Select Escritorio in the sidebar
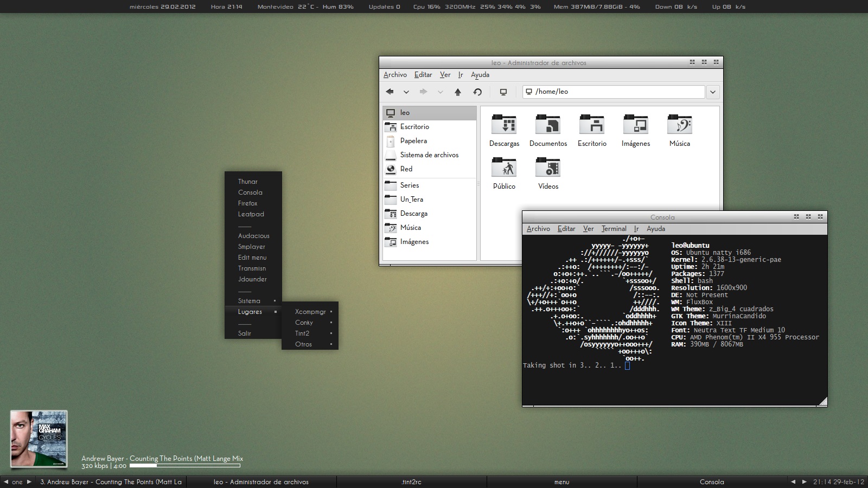 [430, 127]
